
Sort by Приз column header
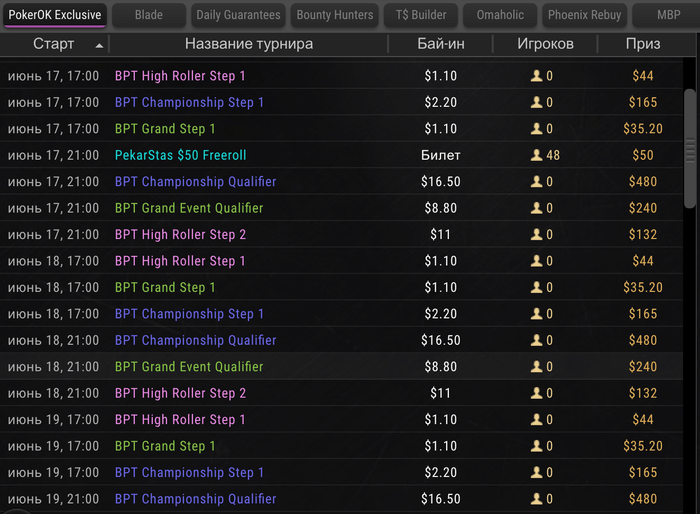pos(643,44)
